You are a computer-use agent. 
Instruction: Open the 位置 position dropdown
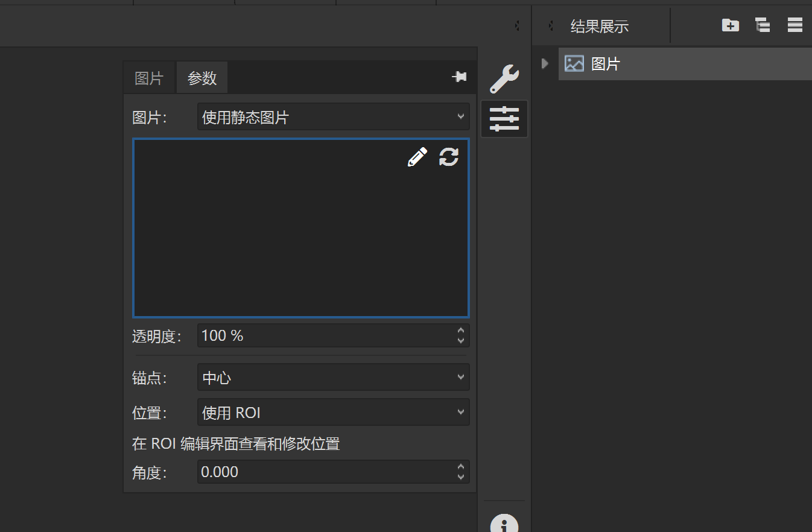coord(333,413)
